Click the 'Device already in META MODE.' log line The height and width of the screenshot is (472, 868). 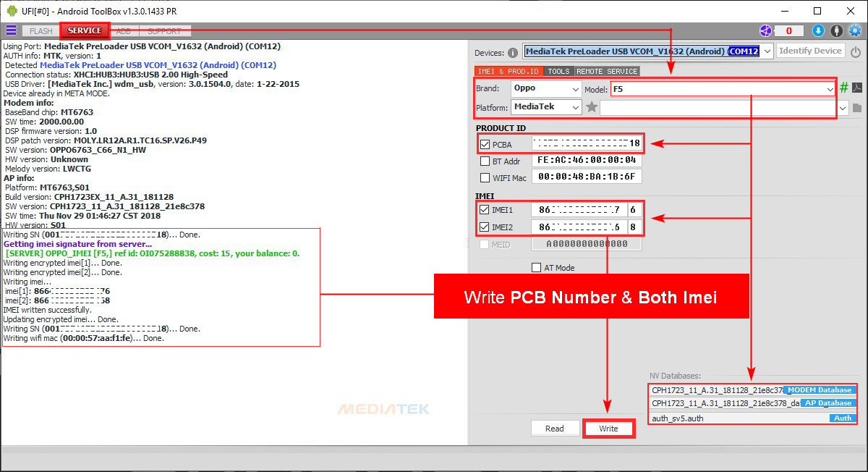(x=55, y=93)
